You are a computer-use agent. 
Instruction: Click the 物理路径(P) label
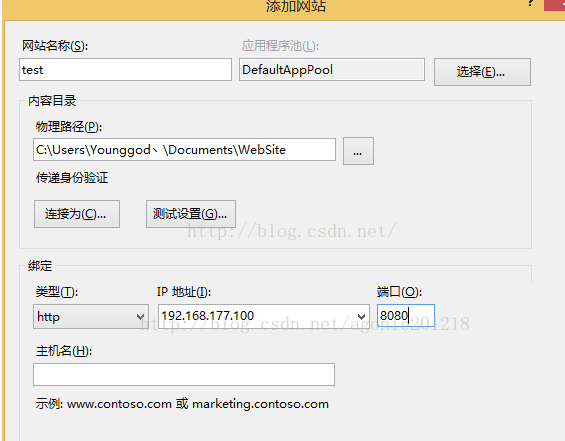coord(69,126)
